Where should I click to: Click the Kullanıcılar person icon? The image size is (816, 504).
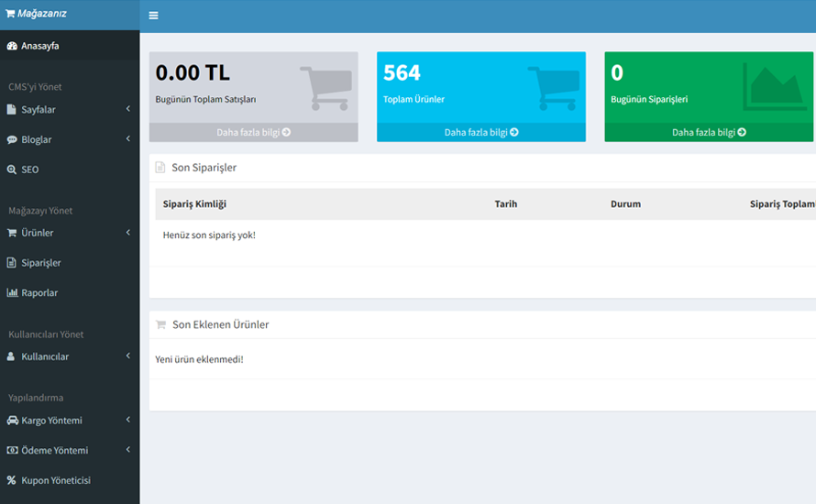pyautogui.click(x=11, y=356)
